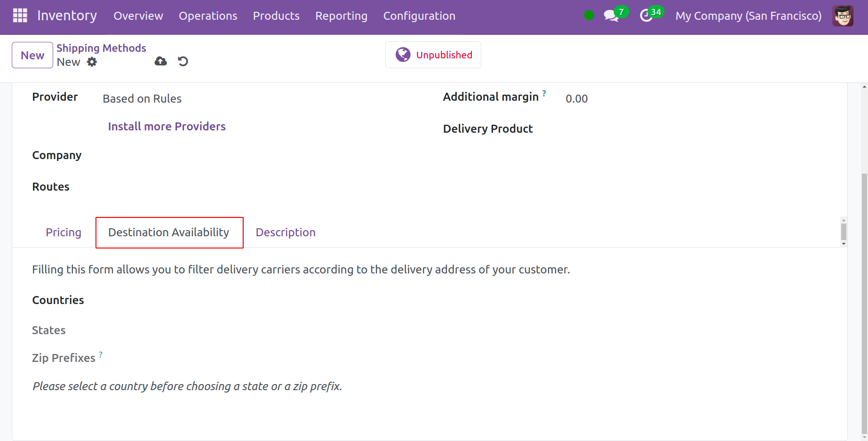Click the Additional margin value field
868x441 pixels.
[x=576, y=99]
